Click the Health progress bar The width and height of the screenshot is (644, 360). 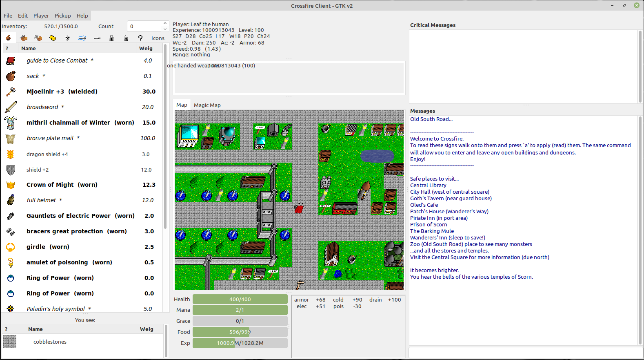tap(240, 299)
